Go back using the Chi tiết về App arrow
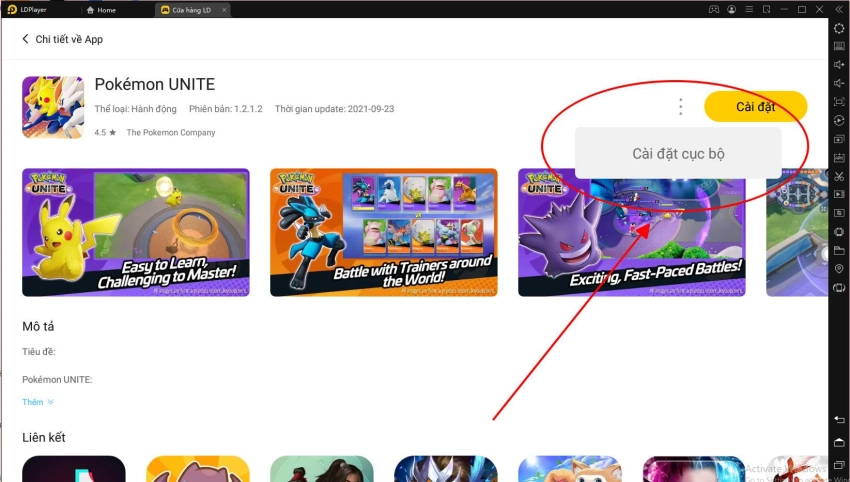This screenshot has width=850, height=482. coord(25,39)
